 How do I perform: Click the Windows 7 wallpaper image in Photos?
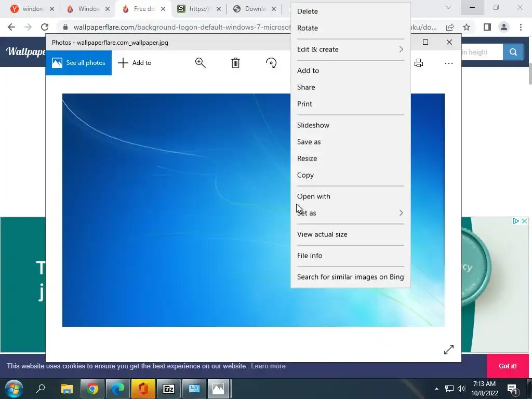point(177,210)
